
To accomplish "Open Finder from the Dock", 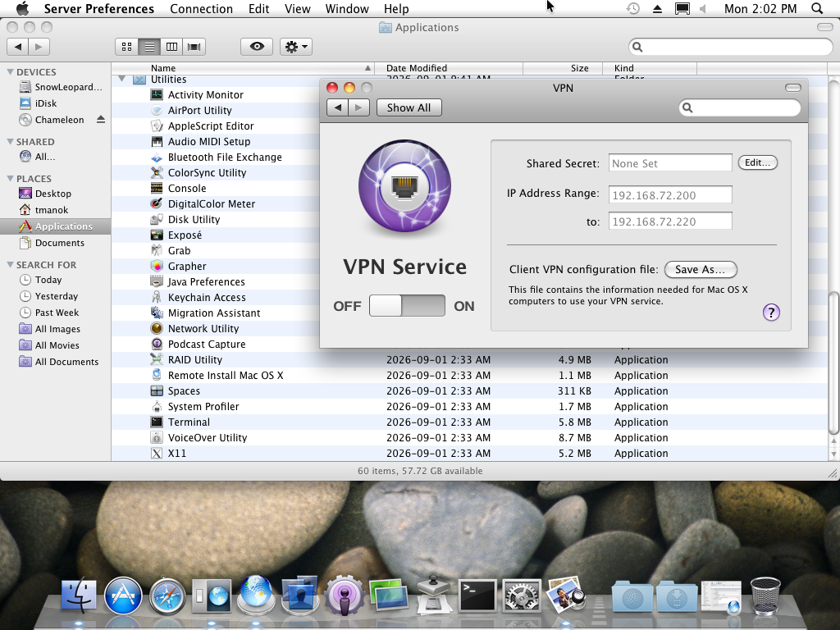I will pos(79,596).
